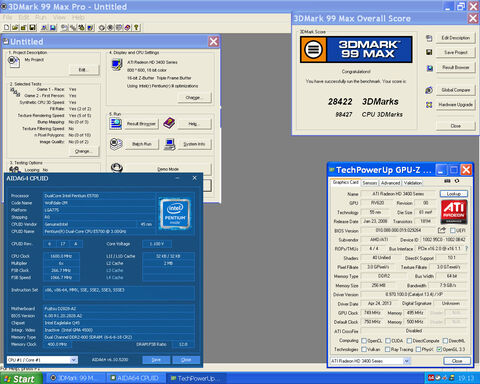Switch to AIDA64 CPUID taskbar item

pos(135,378)
